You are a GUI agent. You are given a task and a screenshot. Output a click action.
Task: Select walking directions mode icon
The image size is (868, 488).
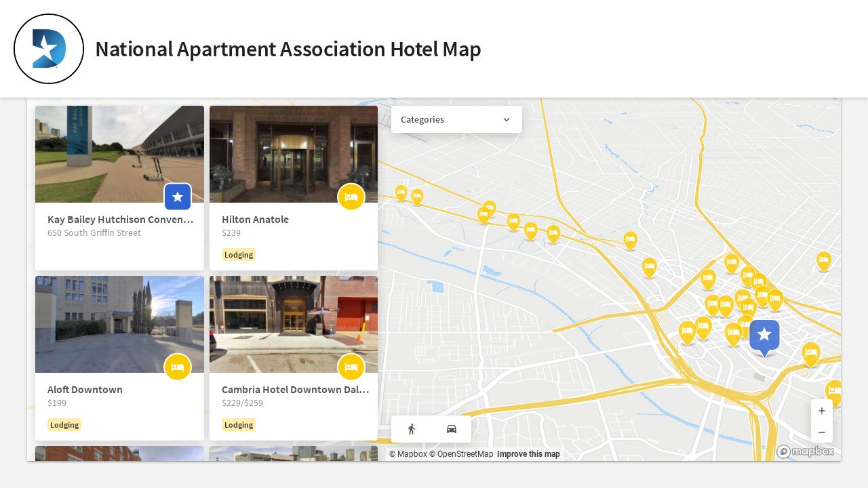pos(411,429)
